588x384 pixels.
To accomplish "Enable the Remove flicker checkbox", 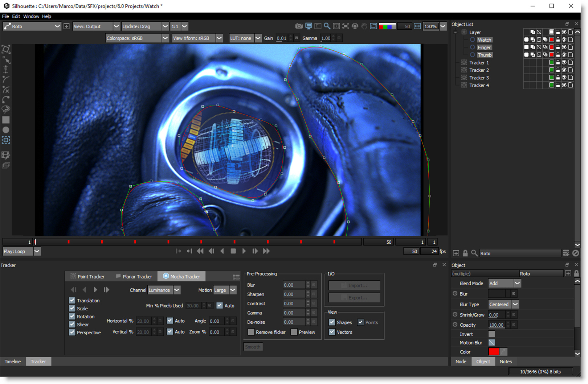I will tap(251, 332).
